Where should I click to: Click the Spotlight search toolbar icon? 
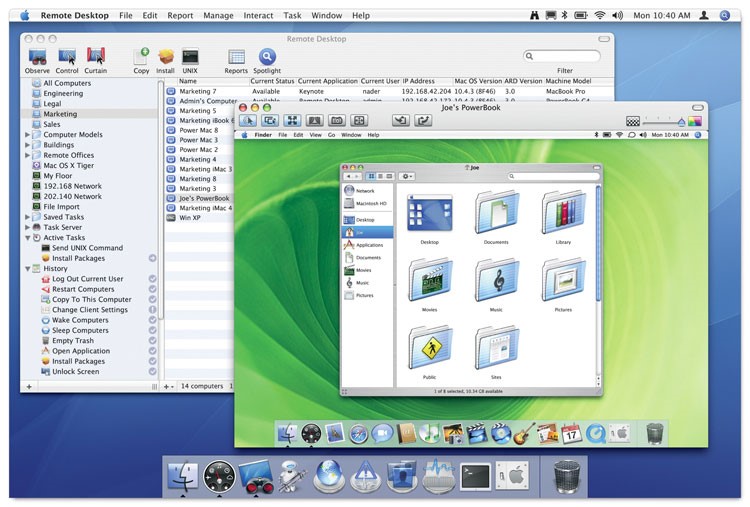pos(267,56)
